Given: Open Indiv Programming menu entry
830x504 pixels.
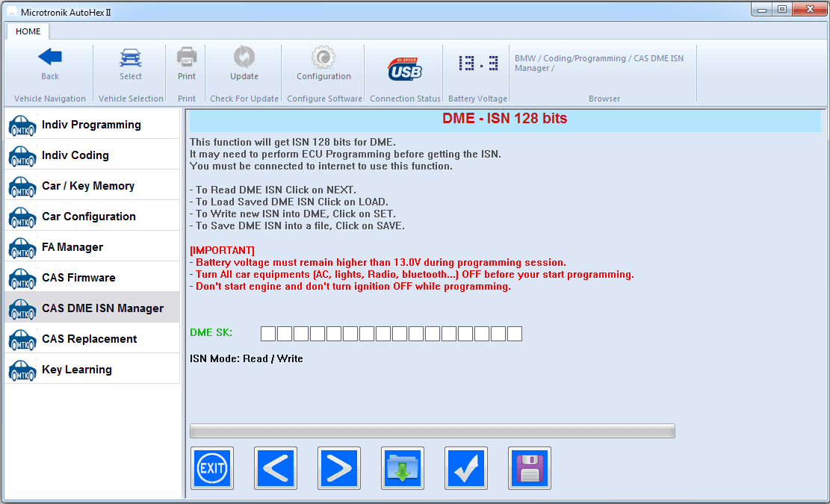Looking at the screenshot, I should (92, 124).
